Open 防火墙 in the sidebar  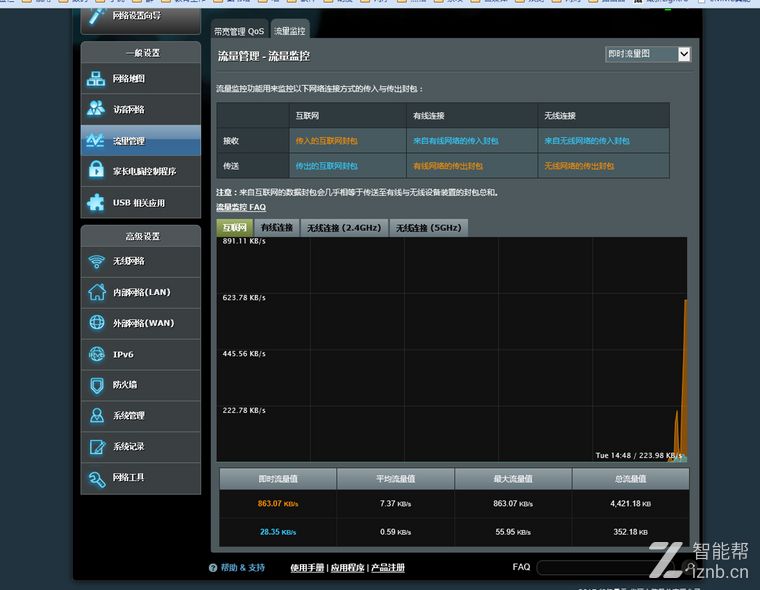click(141, 385)
